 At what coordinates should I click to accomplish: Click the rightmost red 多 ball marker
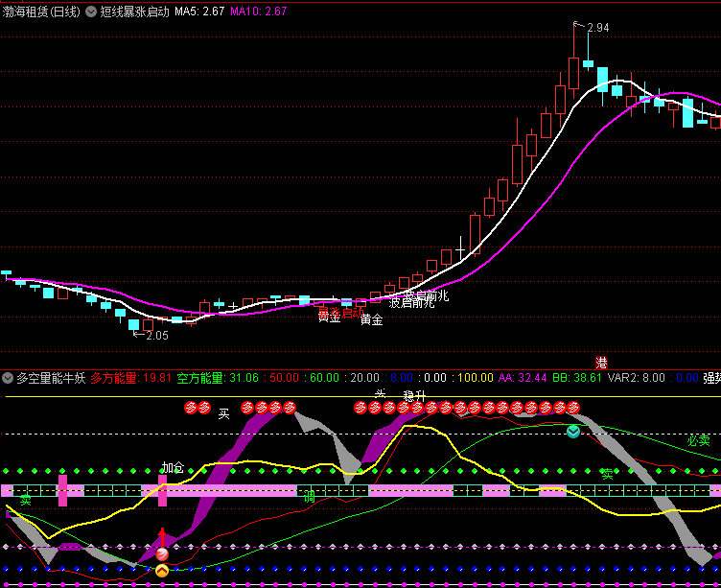(x=573, y=408)
